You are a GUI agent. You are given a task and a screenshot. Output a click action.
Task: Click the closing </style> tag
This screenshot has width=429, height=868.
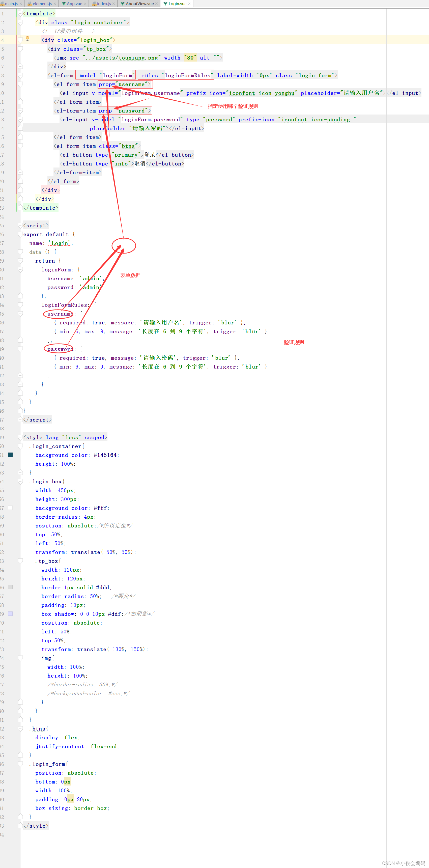(36, 826)
